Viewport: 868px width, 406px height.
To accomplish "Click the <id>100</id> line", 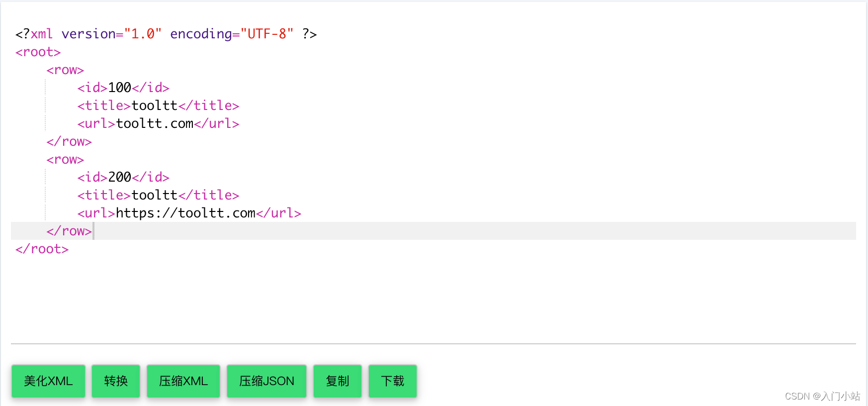I will (123, 88).
